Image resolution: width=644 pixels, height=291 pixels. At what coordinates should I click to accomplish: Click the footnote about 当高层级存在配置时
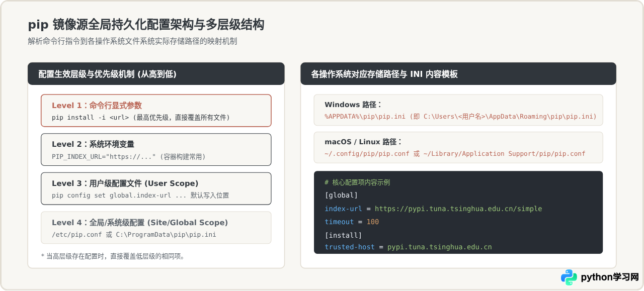coord(113,256)
